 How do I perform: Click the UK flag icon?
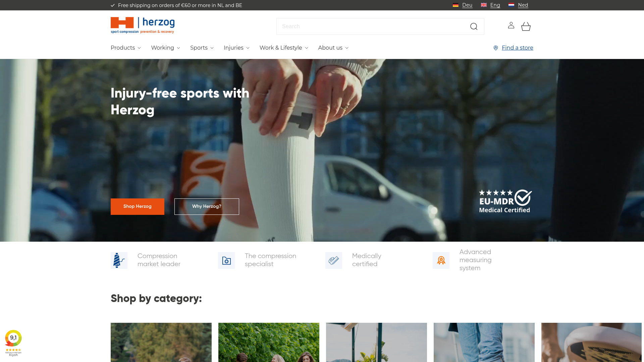pos(484,5)
